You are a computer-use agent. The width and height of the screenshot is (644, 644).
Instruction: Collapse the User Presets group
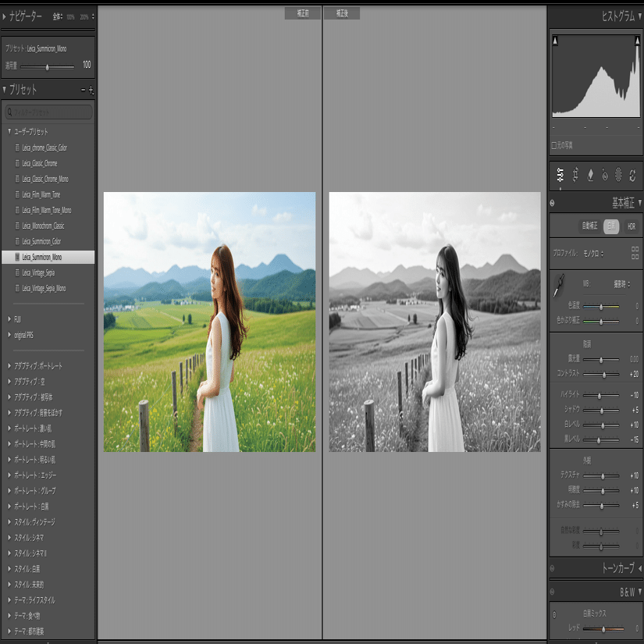coord(9,131)
